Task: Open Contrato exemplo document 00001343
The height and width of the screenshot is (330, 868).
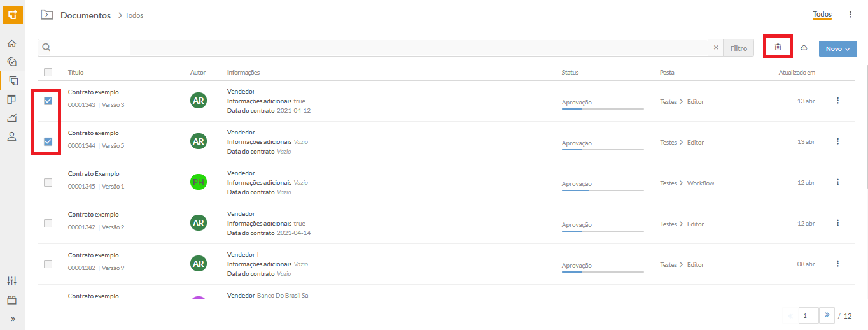Action: (x=94, y=92)
